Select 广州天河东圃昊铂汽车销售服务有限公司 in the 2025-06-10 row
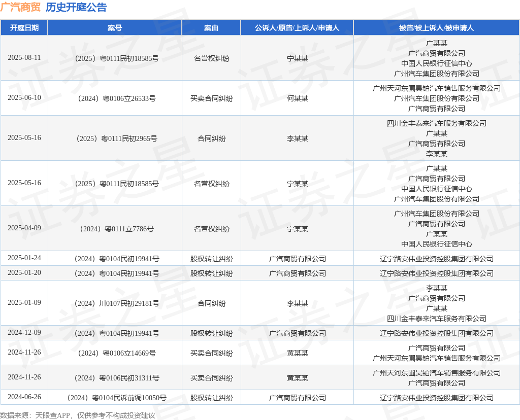Image resolution: width=520 pixels, height=420 pixels. [436, 88]
